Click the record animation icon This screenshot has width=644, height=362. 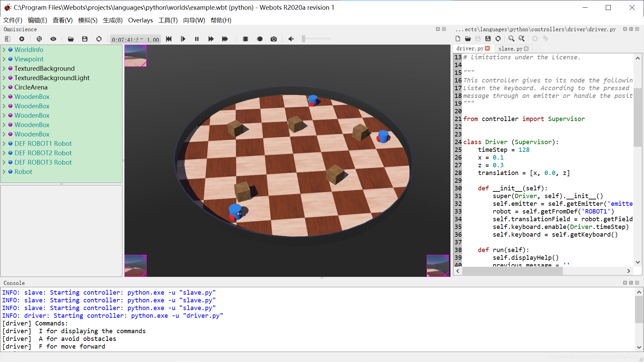pos(260,39)
